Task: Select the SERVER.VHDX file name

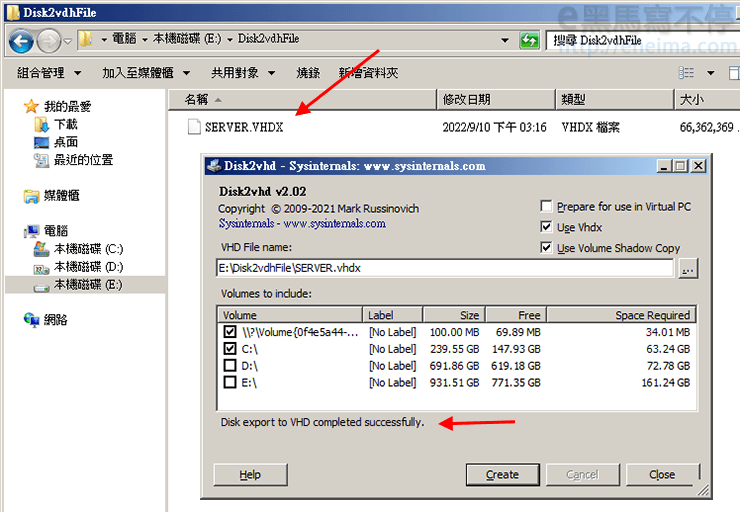Action: pos(244,127)
